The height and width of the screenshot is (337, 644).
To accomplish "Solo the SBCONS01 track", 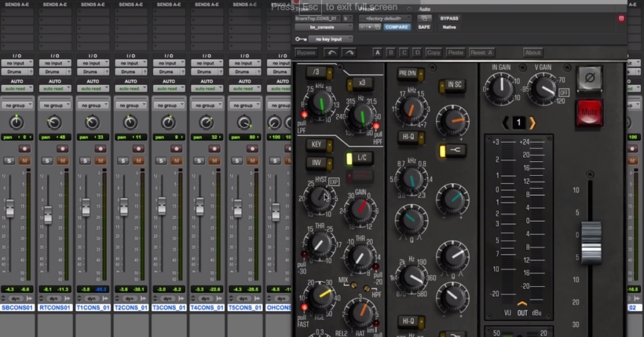I will pos(9,160).
